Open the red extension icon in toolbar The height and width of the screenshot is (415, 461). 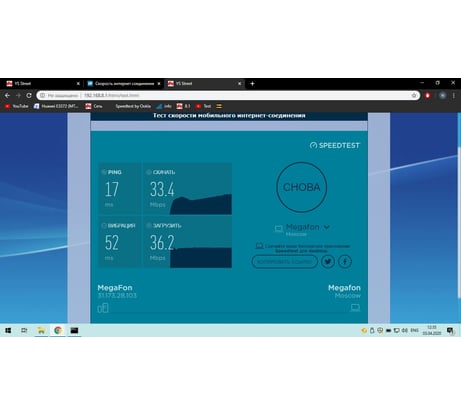pos(428,95)
